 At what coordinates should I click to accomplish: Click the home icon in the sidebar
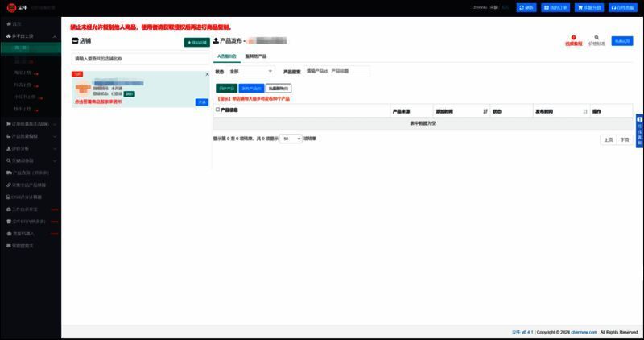[x=9, y=24]
